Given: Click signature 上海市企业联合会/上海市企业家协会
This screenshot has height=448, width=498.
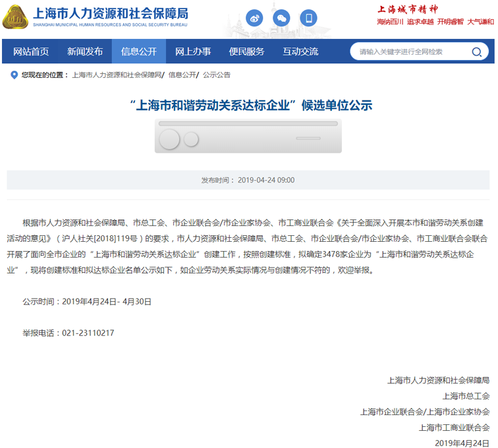Looking at the screenshot, I should (425, 412).
